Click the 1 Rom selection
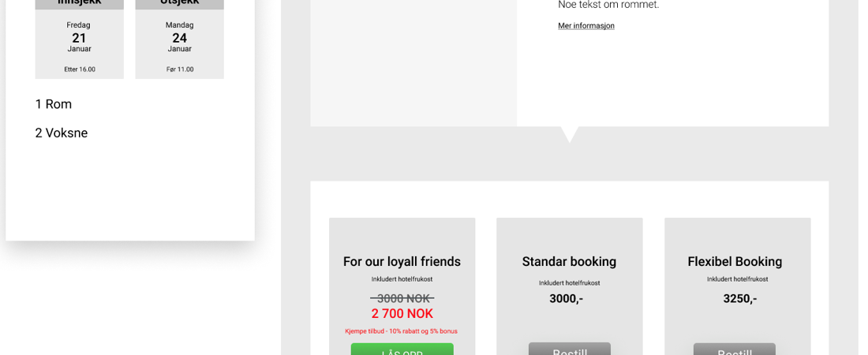The image size is (868, 355). click(54, 104)
